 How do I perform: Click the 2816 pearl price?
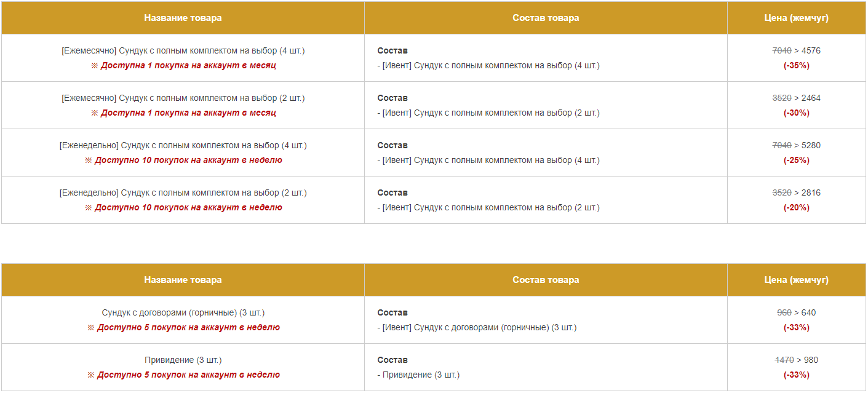(x=811, y=193)
